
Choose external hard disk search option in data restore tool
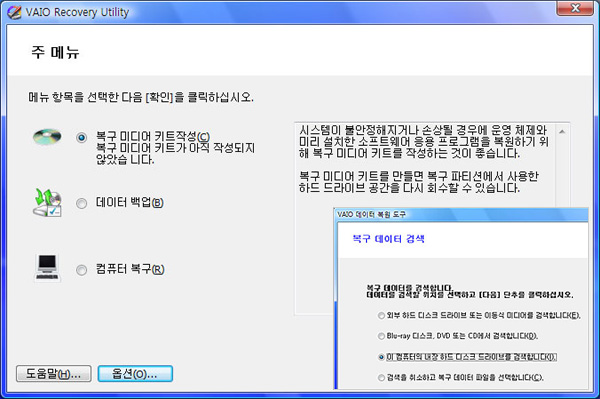click(x=381, y=316)
